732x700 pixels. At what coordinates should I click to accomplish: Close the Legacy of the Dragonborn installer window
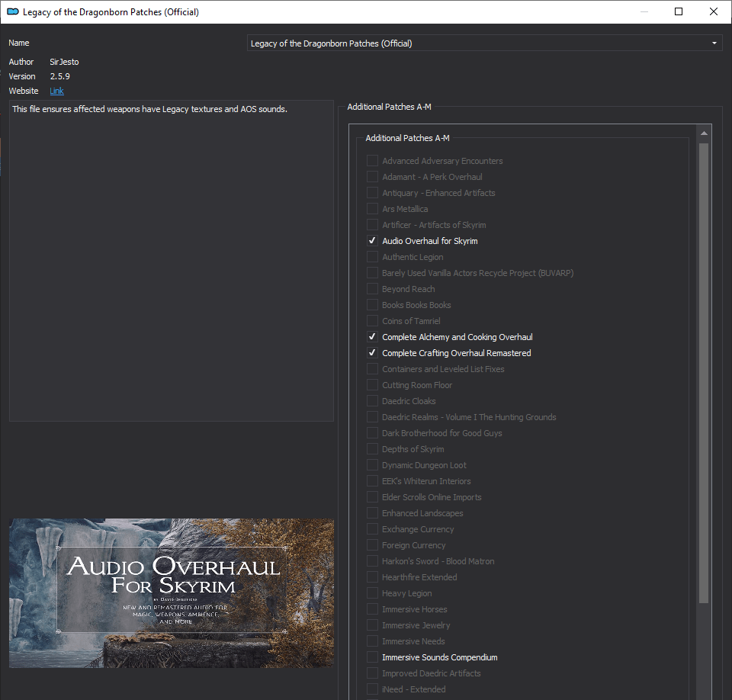[x=714, y=11]
